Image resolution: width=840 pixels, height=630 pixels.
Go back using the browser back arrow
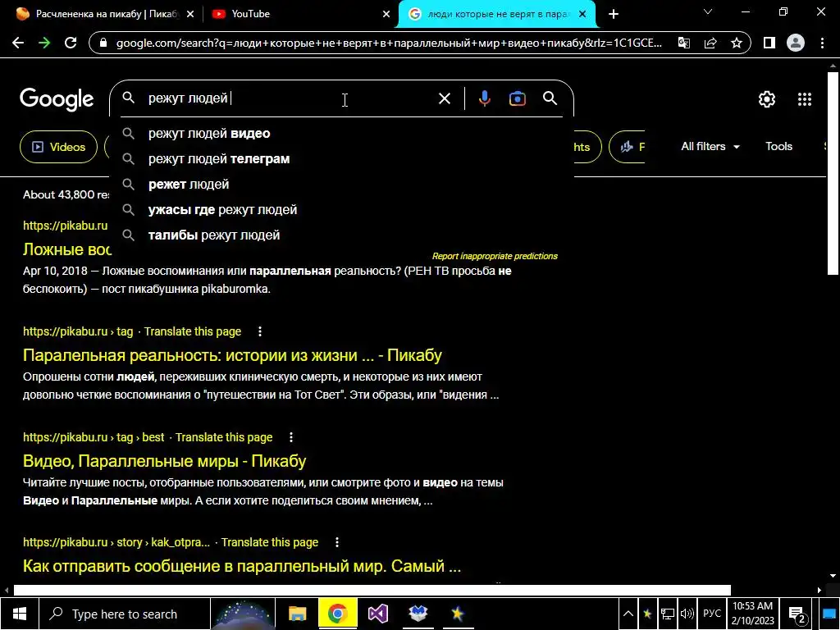pos(18,43)
